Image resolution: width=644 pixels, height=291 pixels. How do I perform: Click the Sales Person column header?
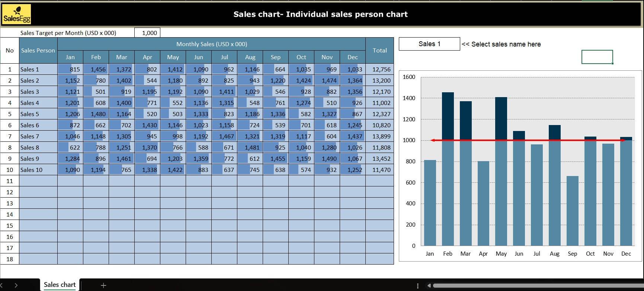click(38, 50)
